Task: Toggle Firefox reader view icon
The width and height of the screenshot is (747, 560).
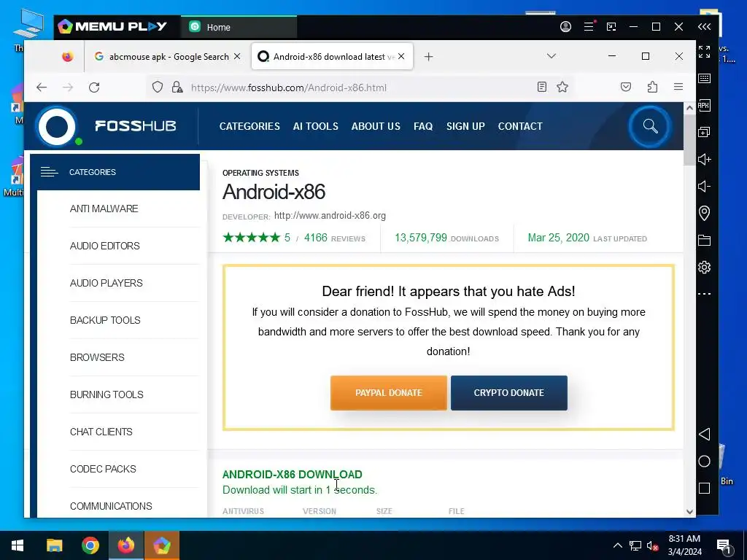Action: tap(542, 87)
